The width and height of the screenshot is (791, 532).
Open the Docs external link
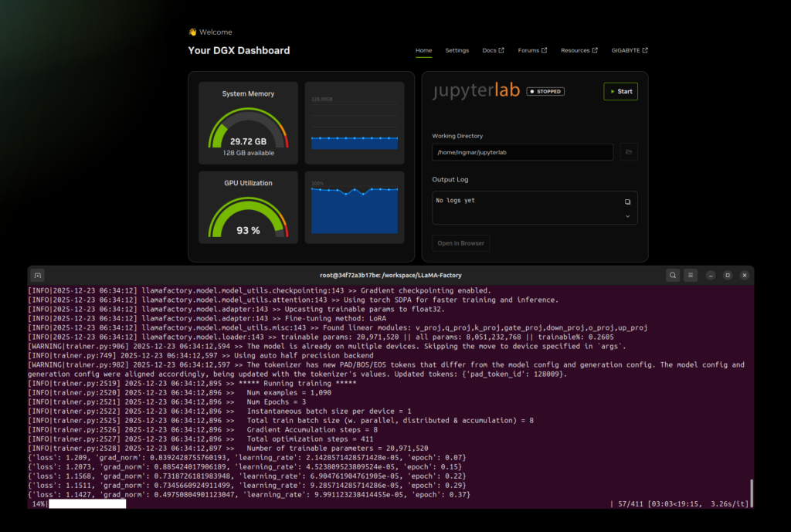click(x=493, y=51)
